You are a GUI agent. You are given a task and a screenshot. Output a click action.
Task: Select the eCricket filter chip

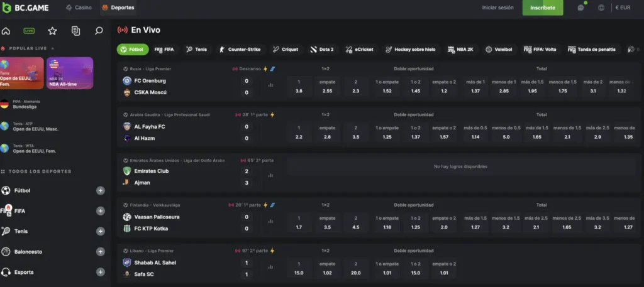pyautogui.click(x=359, y=50)
